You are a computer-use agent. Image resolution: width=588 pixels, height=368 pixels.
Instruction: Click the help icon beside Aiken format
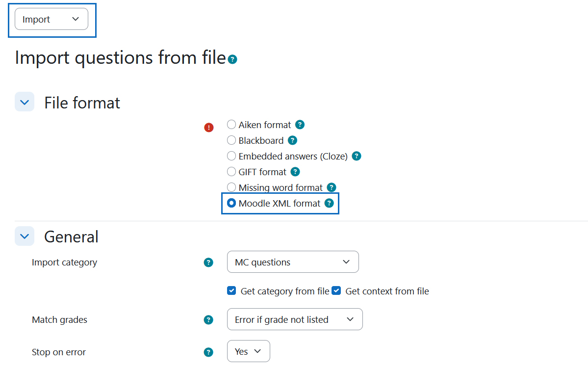point(300,125)
